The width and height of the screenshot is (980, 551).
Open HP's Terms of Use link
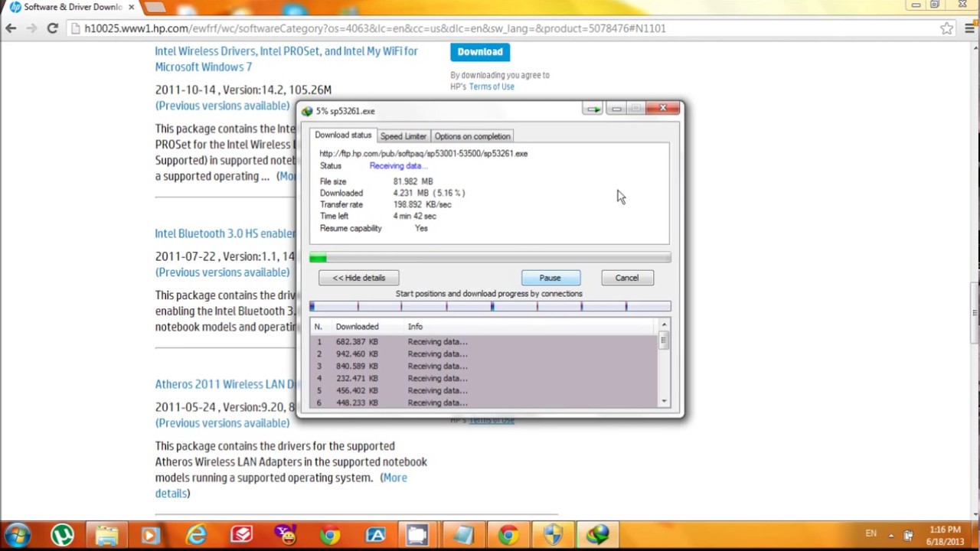click(x=492, y=86)
